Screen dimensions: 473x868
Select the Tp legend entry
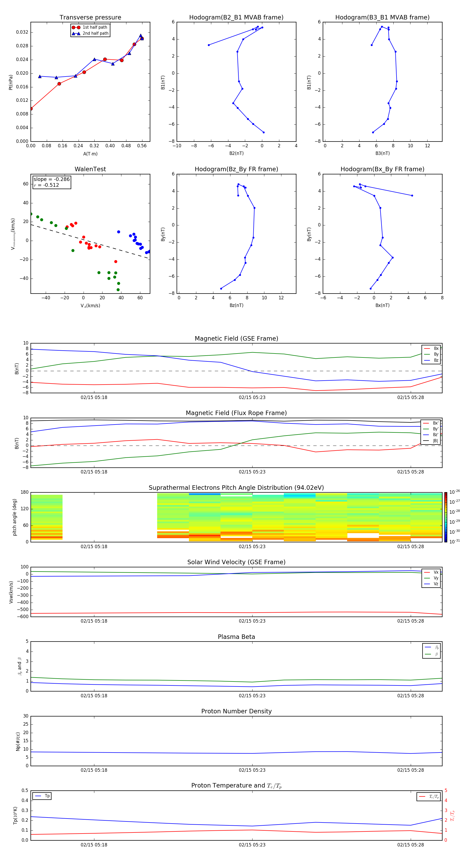pos(42,796)
